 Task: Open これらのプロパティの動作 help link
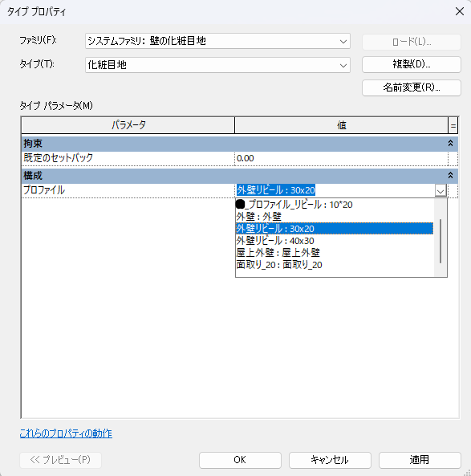point(66,433)
